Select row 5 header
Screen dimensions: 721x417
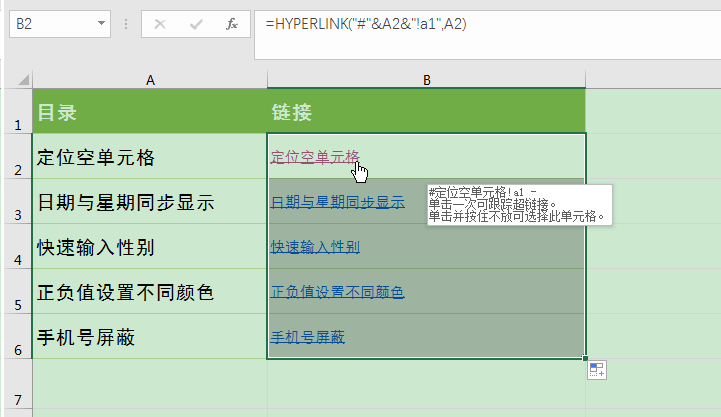click(x=18, y=291)
